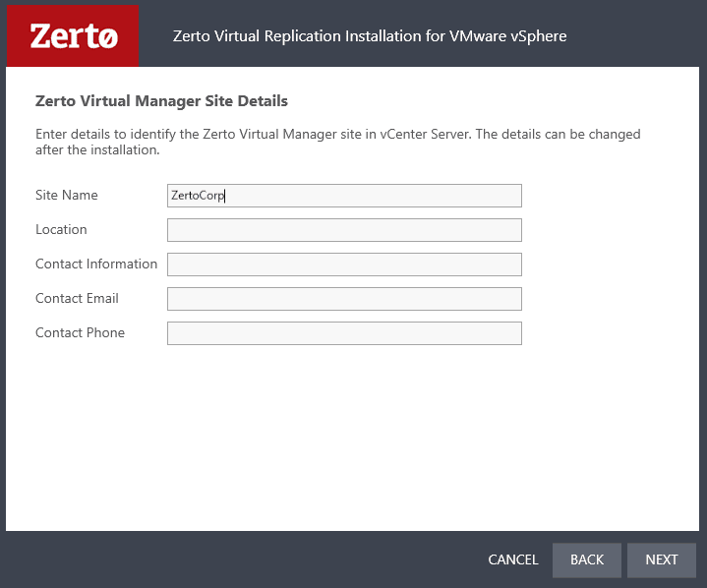
Task: Click the Zerto Virtual Manager Site Details heading
Action: 161,101
